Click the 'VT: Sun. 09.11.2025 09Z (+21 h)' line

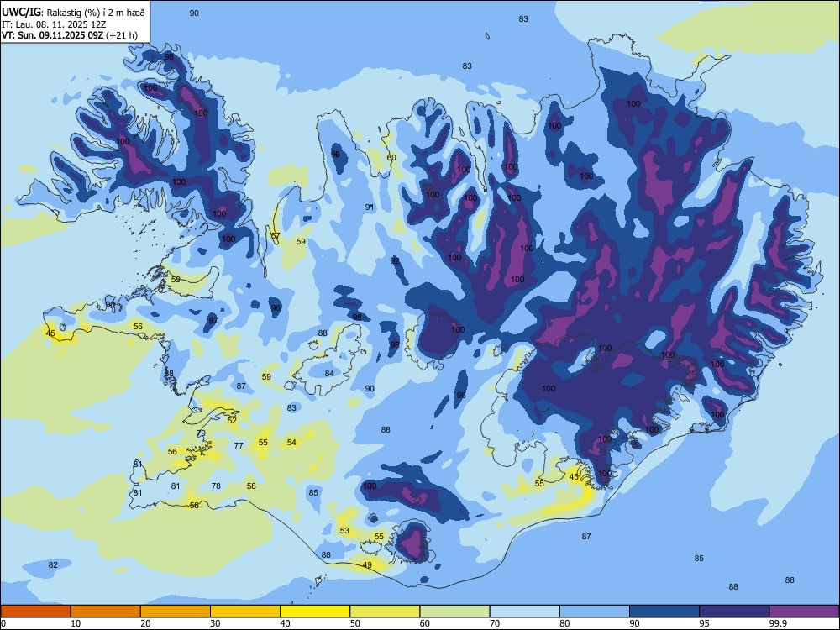[70, 35]
